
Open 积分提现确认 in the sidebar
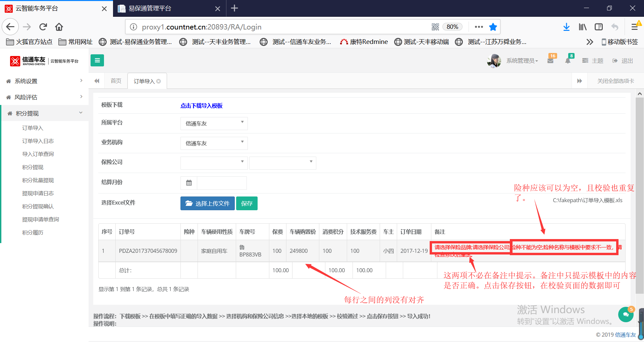pyautogui.click(x=38, y=207)
